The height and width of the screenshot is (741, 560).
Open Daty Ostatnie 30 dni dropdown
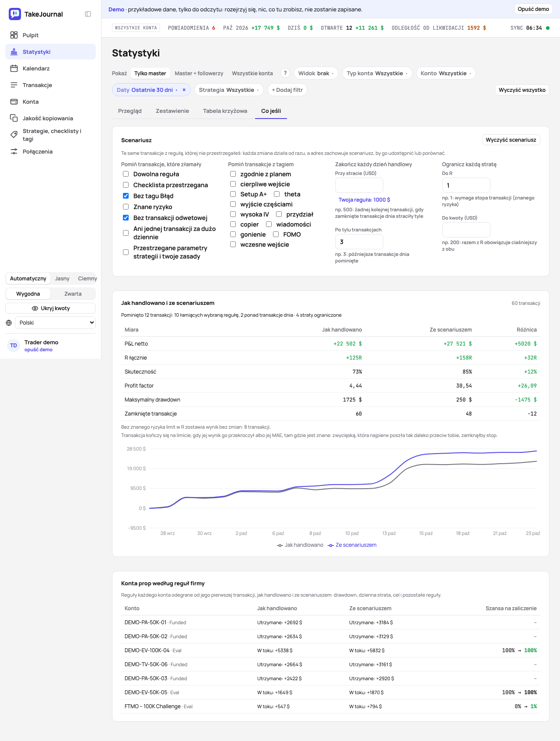coord(147,90)
